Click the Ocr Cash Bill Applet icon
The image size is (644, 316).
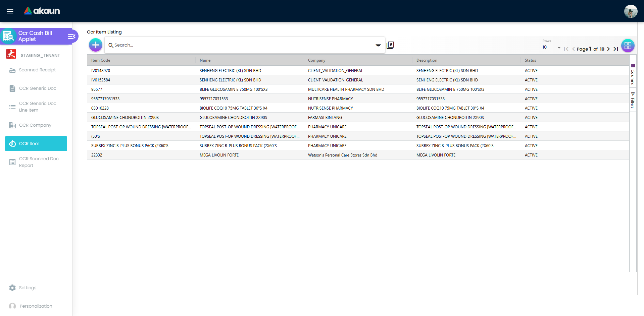tap(9, 36)
